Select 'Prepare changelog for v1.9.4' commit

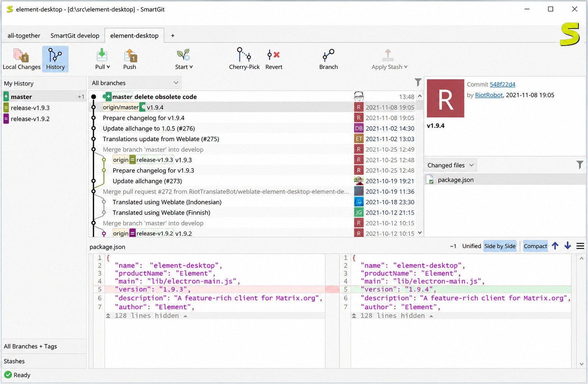[x=253, y=118]
